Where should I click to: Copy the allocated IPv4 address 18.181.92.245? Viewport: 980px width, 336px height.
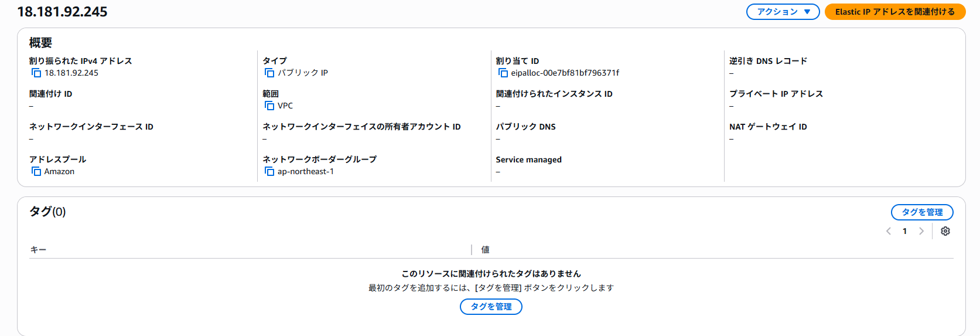(x=36, y=73)
